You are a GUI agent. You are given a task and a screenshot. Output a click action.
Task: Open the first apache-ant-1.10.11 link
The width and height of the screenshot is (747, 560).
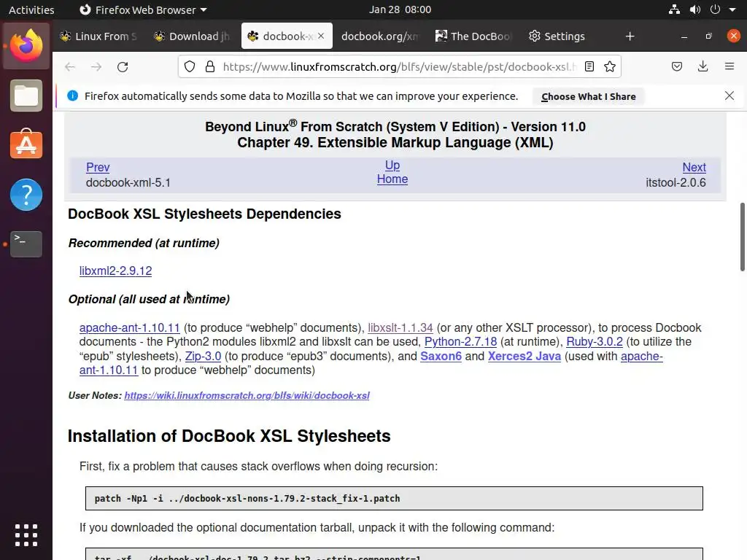tap(130, 327)
